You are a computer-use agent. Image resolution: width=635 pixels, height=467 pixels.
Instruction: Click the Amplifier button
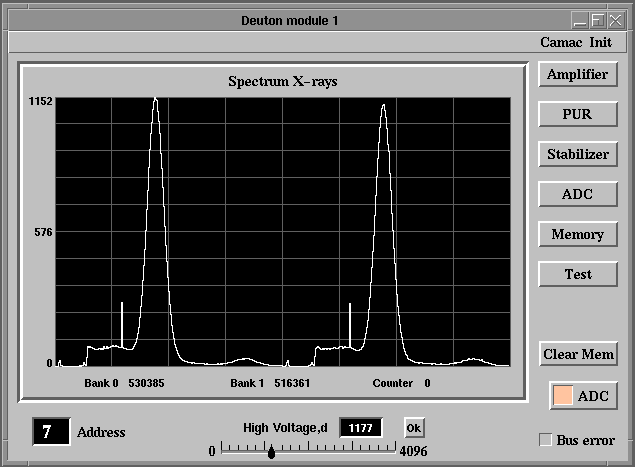tap(577, 75)
